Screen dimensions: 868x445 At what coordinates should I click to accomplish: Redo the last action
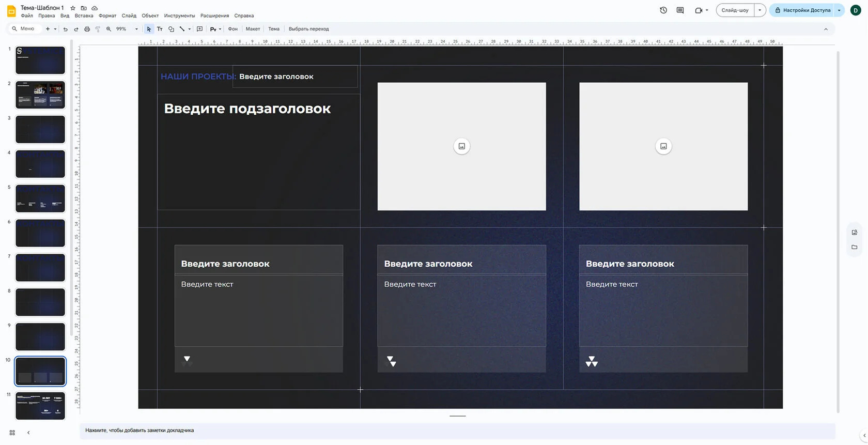tap(76, 29)
